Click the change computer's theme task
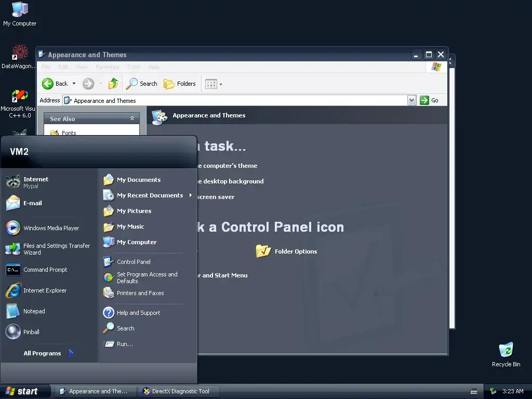 click(x=228, y=166)
